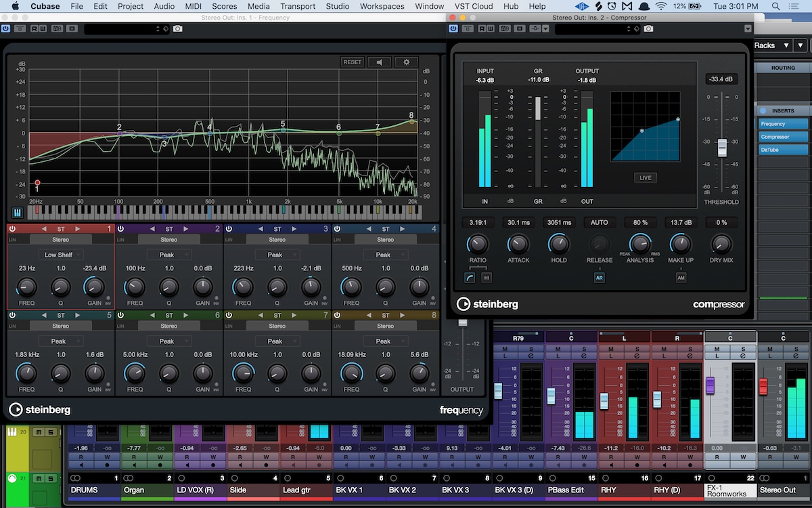The height and width of the screenshot is (508, 812).
Task: Toggle EQ band 1 power button
Action: coord(12,229)
